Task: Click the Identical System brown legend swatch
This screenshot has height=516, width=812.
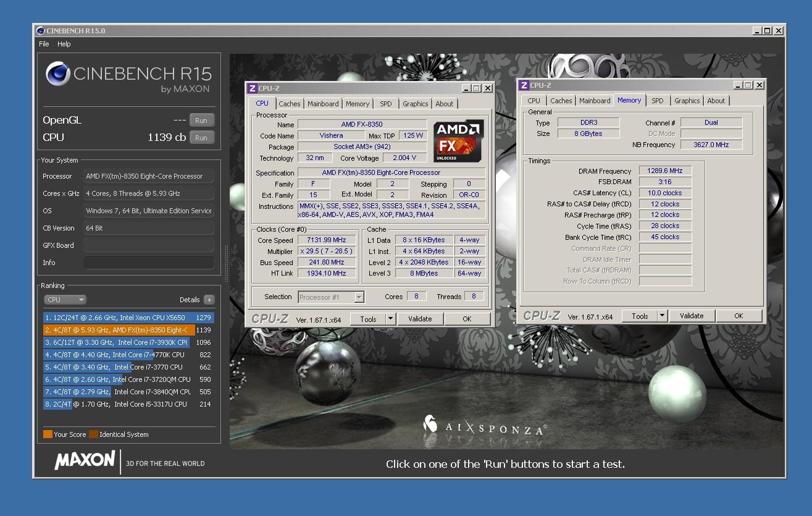Action: (93, 434)
